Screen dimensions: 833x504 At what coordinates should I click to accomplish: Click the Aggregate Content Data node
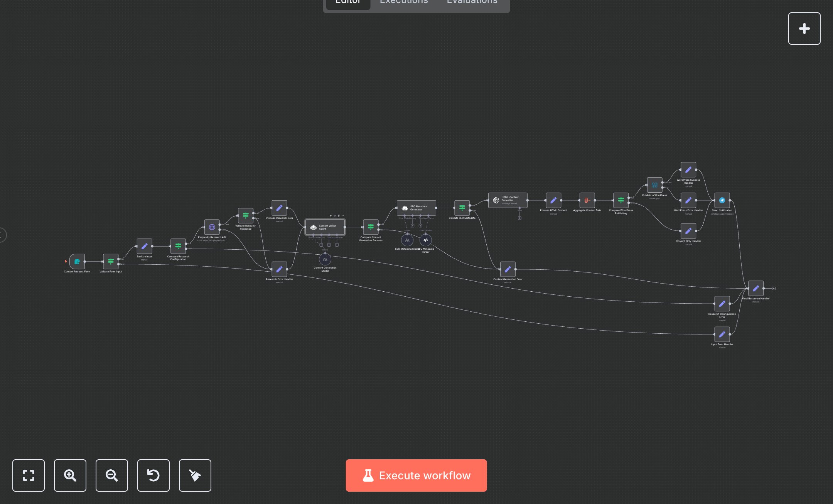click(587, 200)
